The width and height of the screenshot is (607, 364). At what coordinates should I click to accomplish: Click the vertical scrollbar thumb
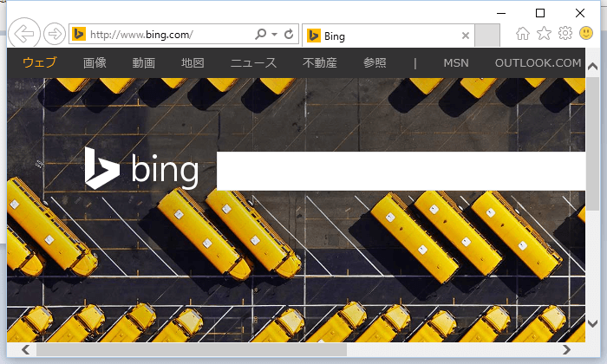[x=592, y=144]
